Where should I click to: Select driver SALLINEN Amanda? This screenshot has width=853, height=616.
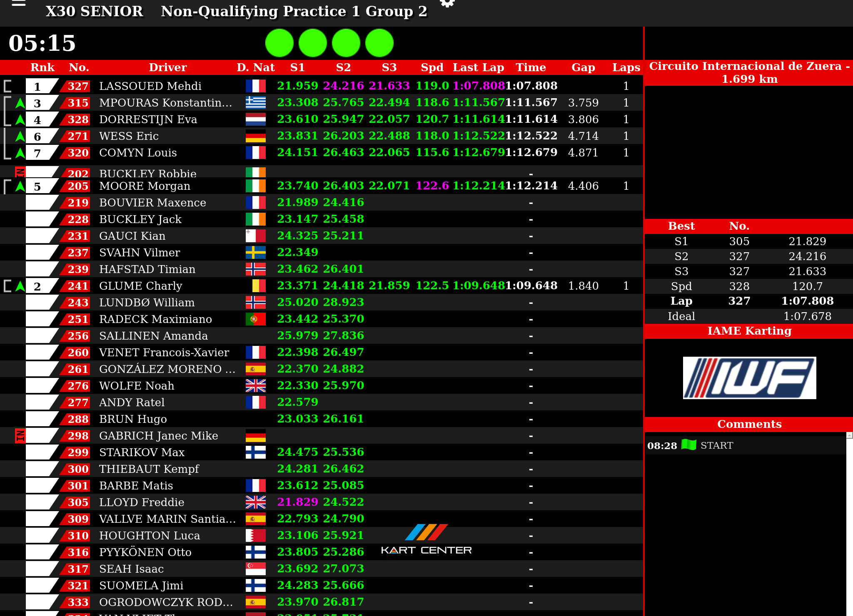(153, 336)
